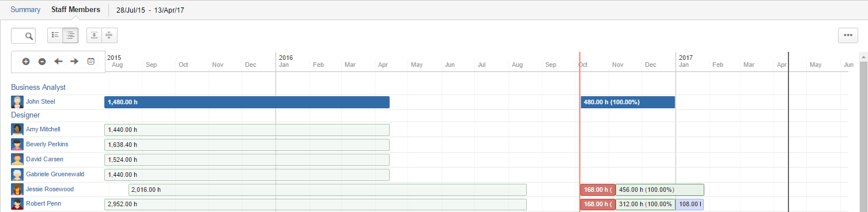The width and height of the screenshot is (868, 212).
Task: Click the search magnifier icon
Action: [x=28, y=36]
